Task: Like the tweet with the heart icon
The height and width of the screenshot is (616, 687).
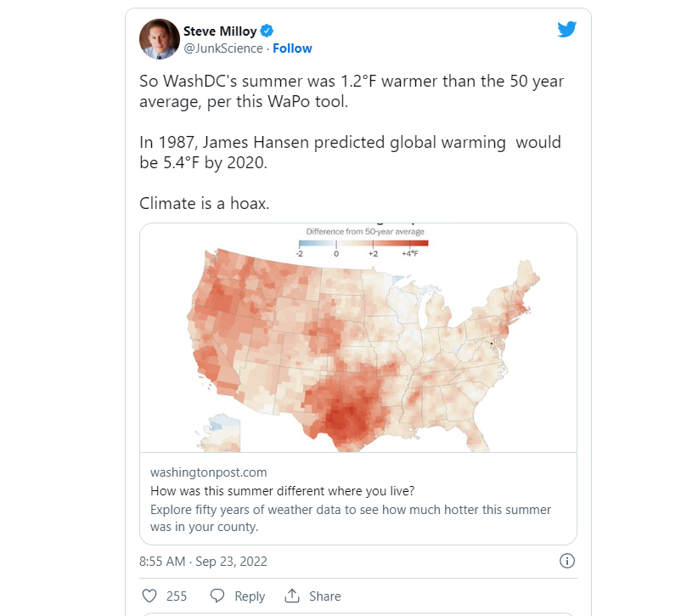Action: coord(149,596)
